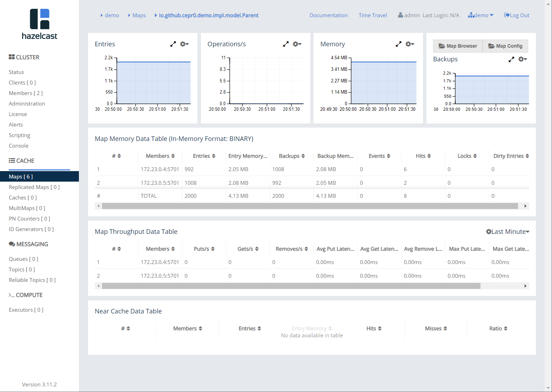The width and height of the screenshot is (552, 392).
Task: Open Queues [ 0 ]
Action: pyautogui.click(x=23, y=259)
